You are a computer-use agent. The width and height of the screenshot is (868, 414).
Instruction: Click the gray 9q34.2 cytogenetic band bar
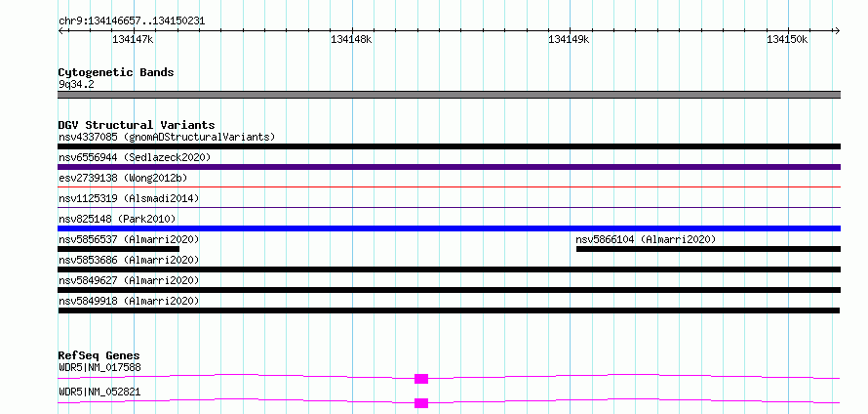pos(449,95)
